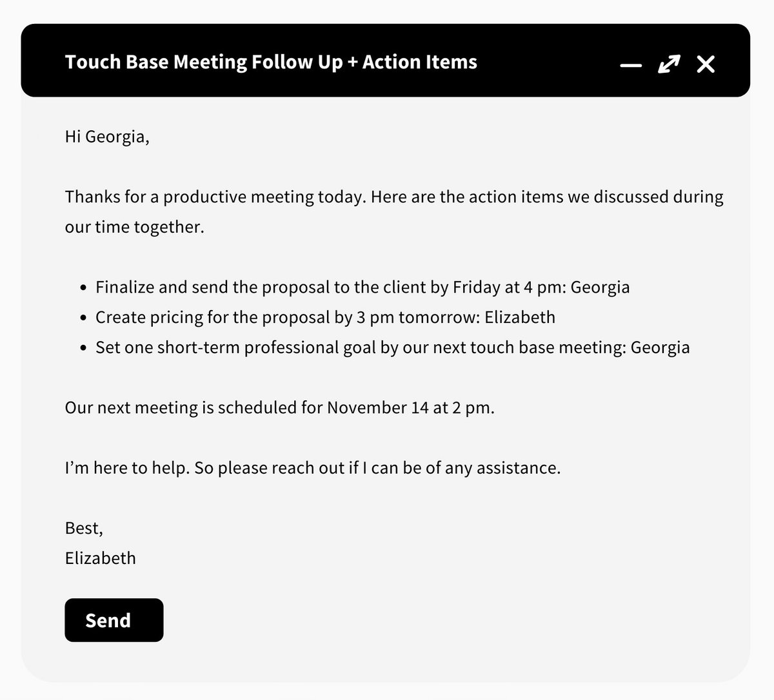Click the X icon in the title bar
Image resolution: width=774 pixels, height=700 pixels.
point(706,64)
